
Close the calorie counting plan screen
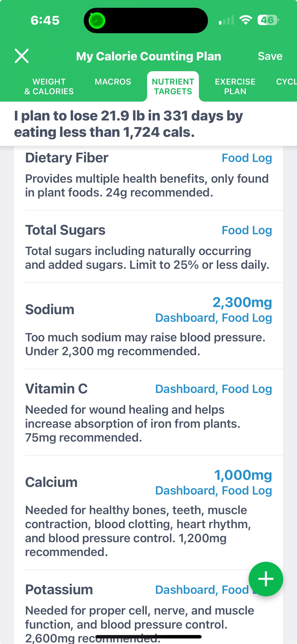(22, 56)
